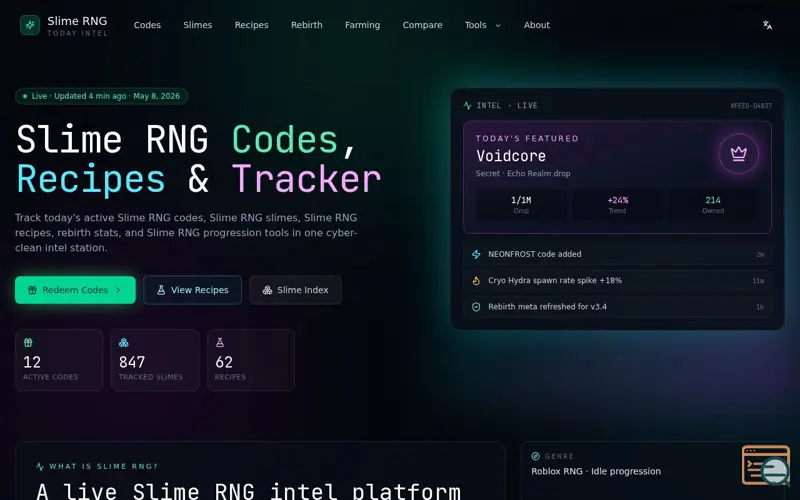Click the gift icon above Active Codes
Viewport: 800px width, 500px height.
pos(28,343)
